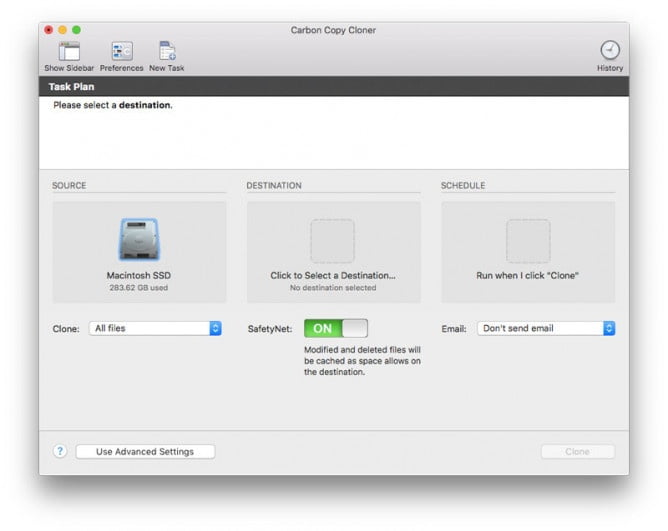Create a New Task from toolbar
The width and height of the screenshot is (668, 531).
coord(167,52)
